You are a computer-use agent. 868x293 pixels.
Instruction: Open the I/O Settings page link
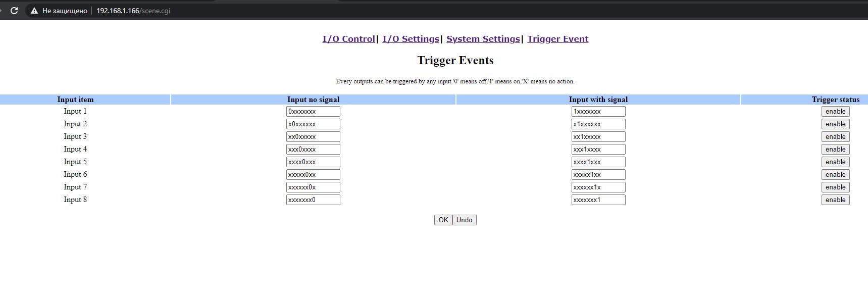click(411, 39)
